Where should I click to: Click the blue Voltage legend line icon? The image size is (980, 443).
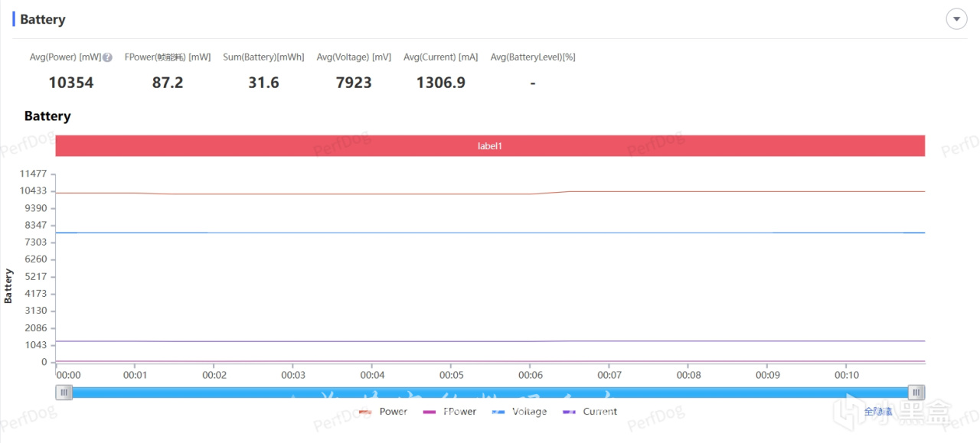[499, 412]
